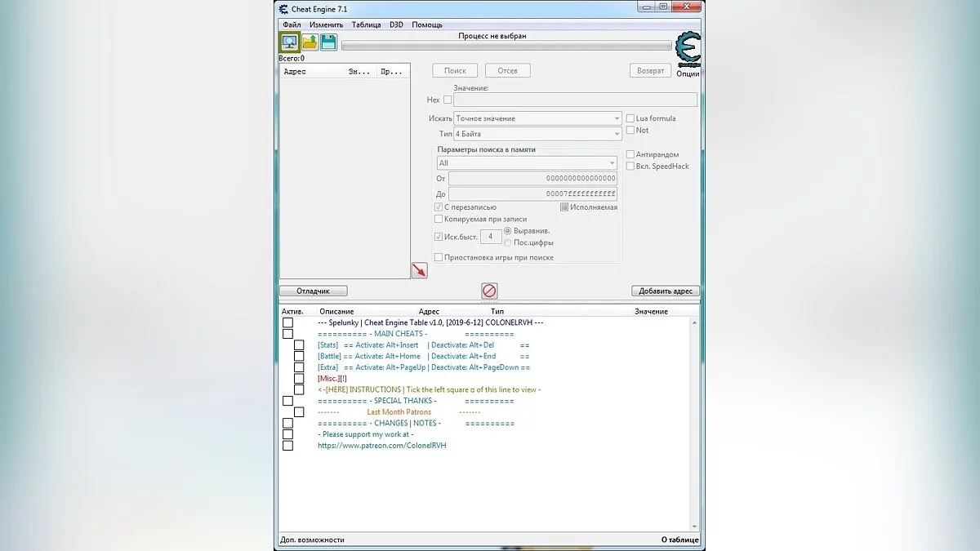The width and height of the screenshot is (980, 551).
Task: Open the Файл menu
Action: (x=292, y=24)
